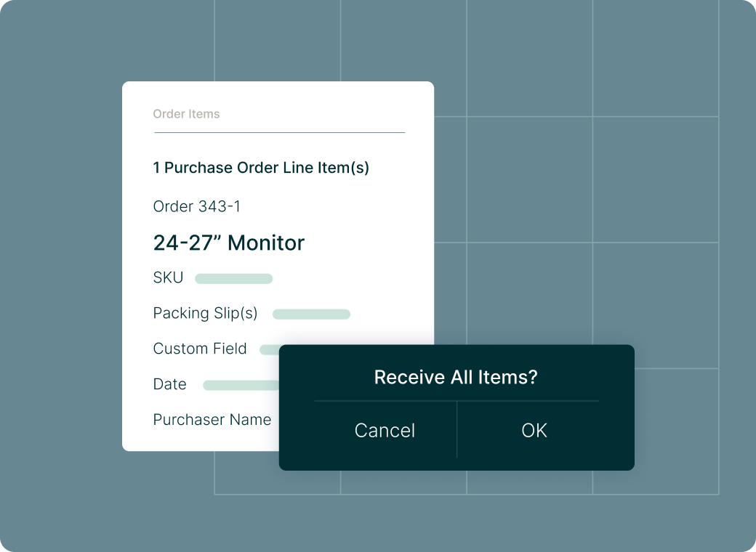The height and width of the screenshot is (552, 756).
Task: Click the OK button in dialog
Action: tap(534, 430)
